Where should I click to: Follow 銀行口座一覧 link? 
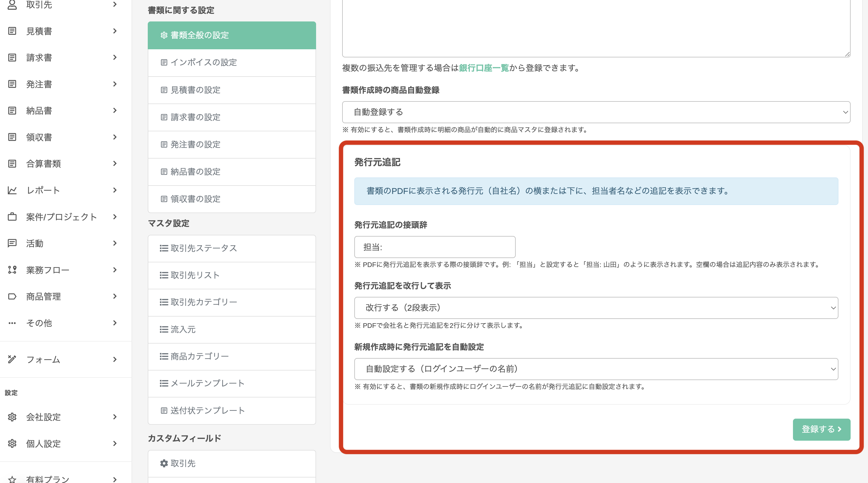(x=484, y=68)
